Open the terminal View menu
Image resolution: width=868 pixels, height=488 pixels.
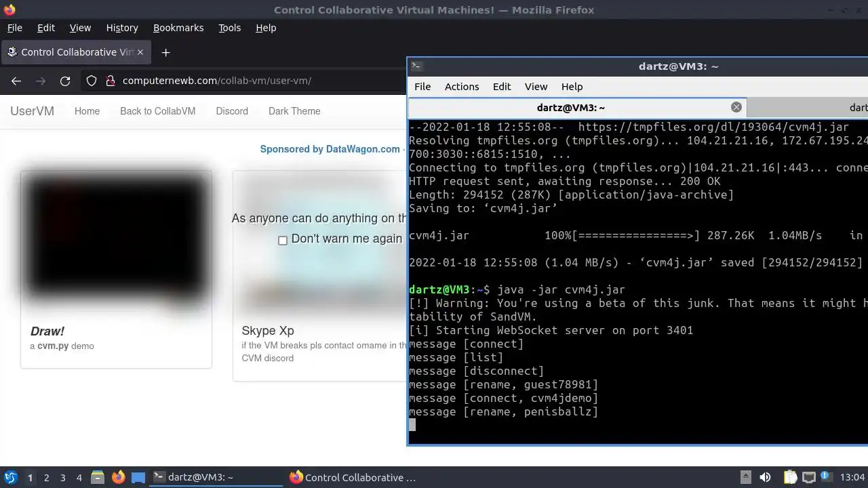[x=536, y=87]
